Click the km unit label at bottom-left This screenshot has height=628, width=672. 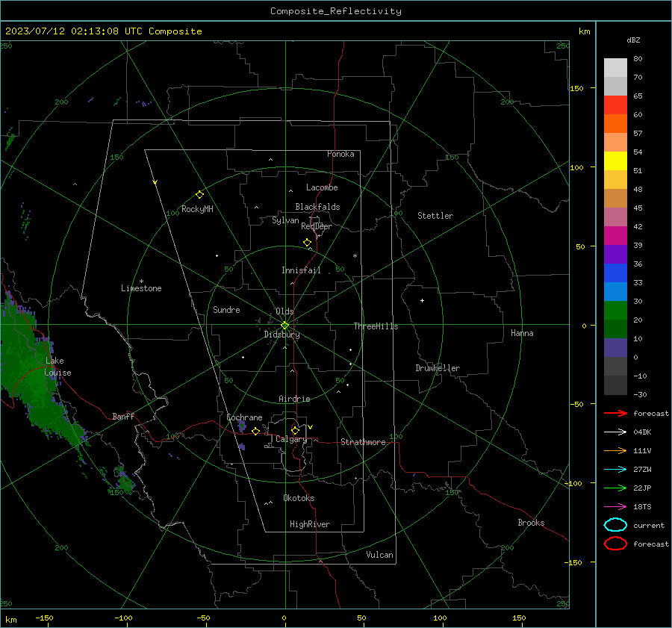point(10,620)
